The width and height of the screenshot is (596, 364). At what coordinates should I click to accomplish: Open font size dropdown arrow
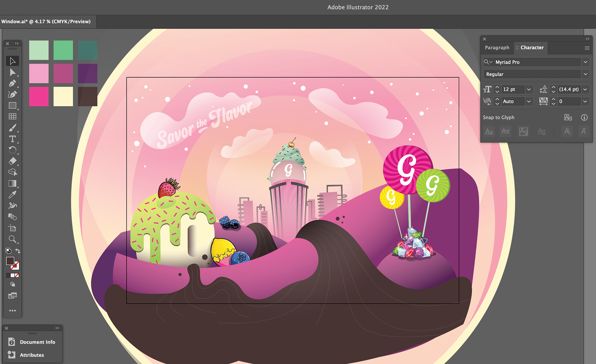point(529,89)
